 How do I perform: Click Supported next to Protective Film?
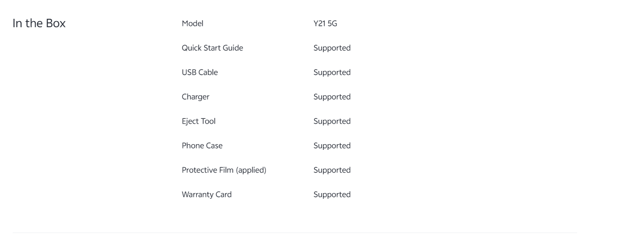tap(332, 170)
